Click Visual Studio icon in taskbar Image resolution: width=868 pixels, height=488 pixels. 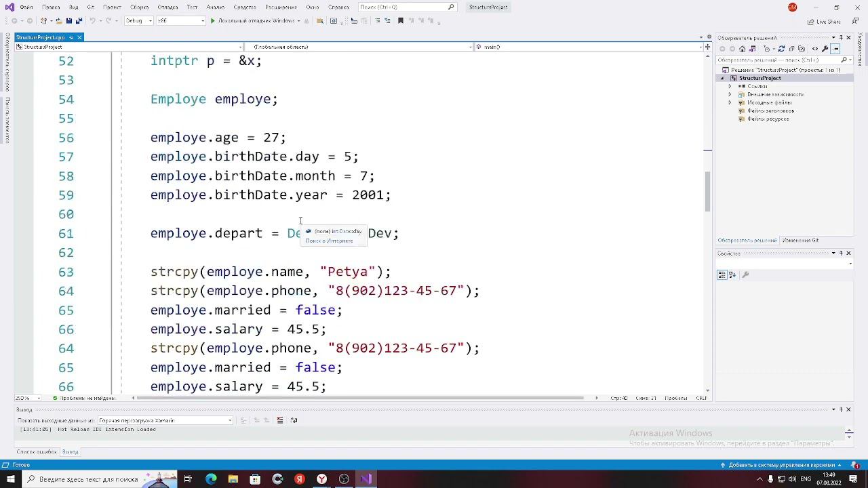[366, 479]
